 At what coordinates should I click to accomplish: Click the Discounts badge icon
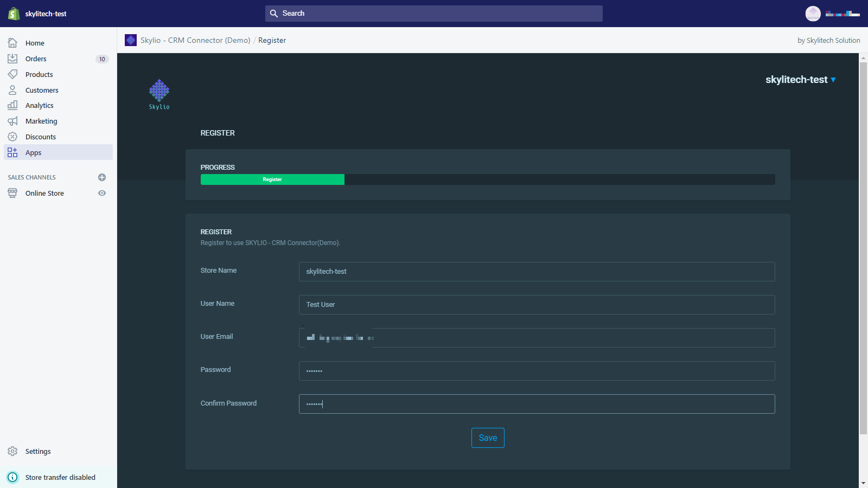pyautogui.click(x=12, y=137)
